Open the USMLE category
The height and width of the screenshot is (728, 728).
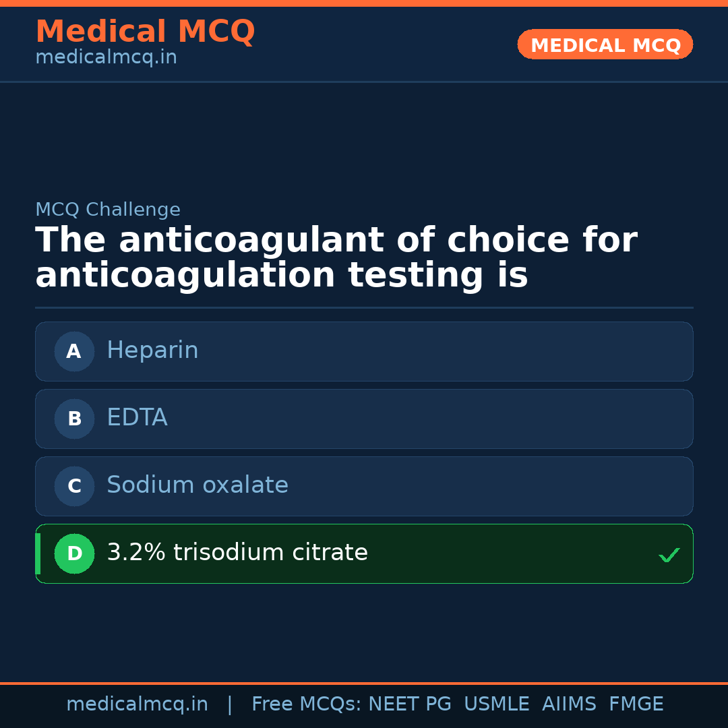[x=497, y=704]
